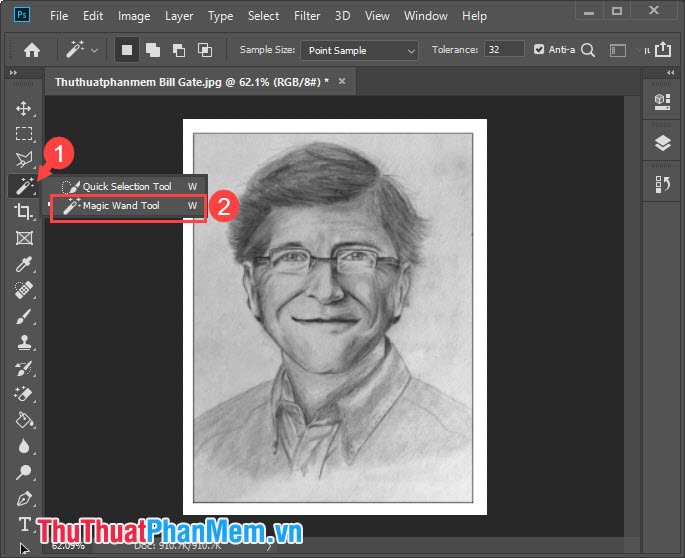Close the Bill Gate.jpg document tab
Viewport: 685px width, 558px height.
[x=342, y=81]
